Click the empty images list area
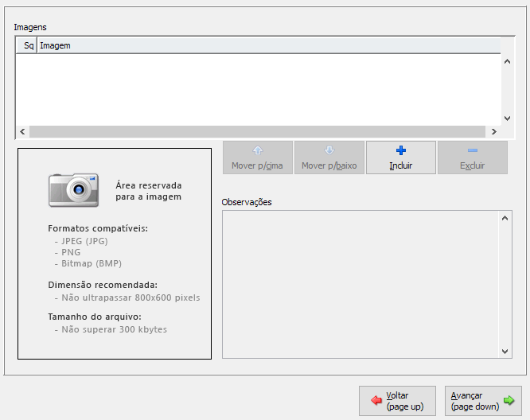This screenshot has width=530, height=420. [259, 90]
